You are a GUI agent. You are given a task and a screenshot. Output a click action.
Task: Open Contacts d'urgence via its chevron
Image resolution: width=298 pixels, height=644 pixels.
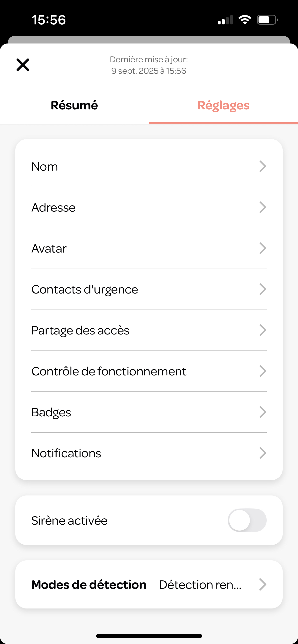click(263, 289)
